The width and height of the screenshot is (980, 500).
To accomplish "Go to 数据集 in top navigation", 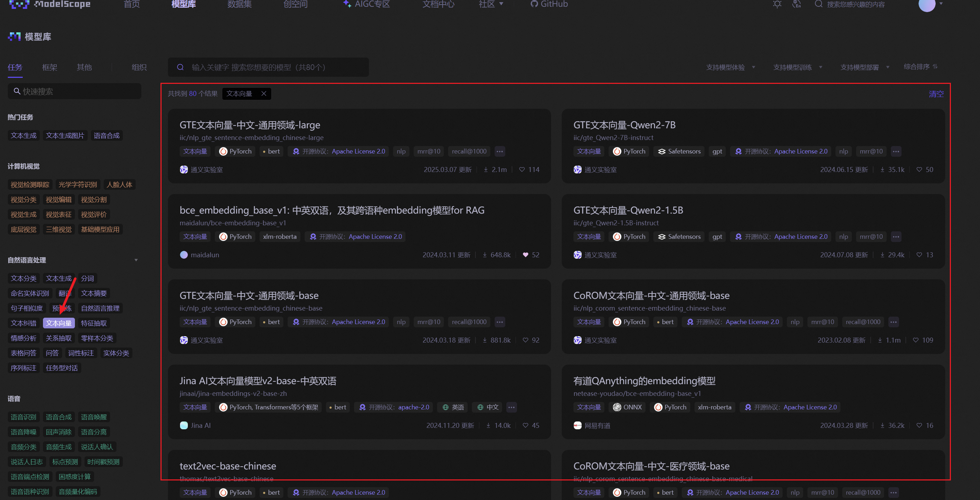I will click(x=239, y=4).
